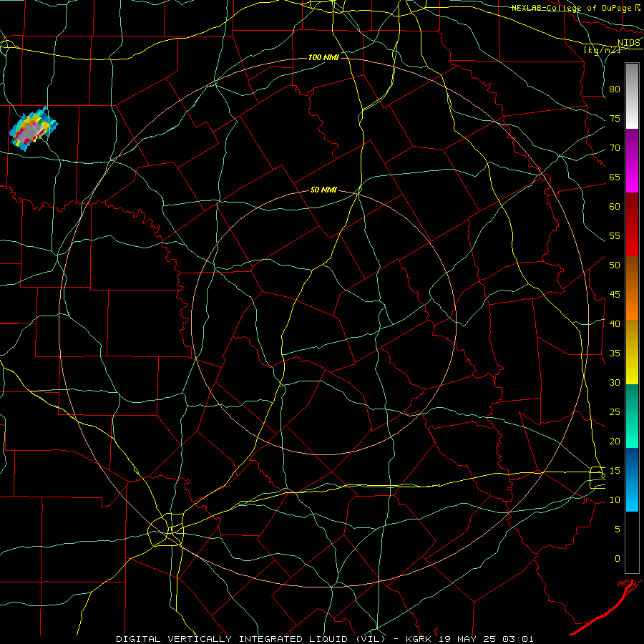Click the scale value label 65
Image resolution: width=644 pixels, height=644 pixels.
pos(615,177)
